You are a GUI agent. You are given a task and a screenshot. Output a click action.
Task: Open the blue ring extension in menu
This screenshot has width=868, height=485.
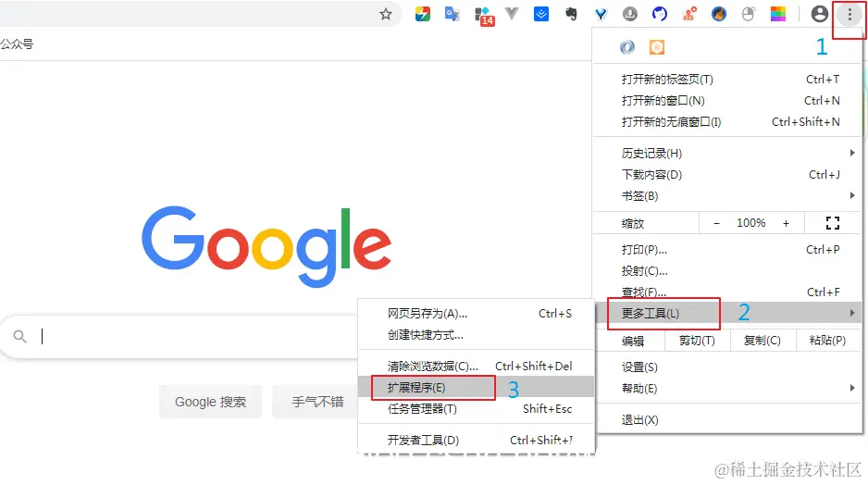click(x=627, y=47)
